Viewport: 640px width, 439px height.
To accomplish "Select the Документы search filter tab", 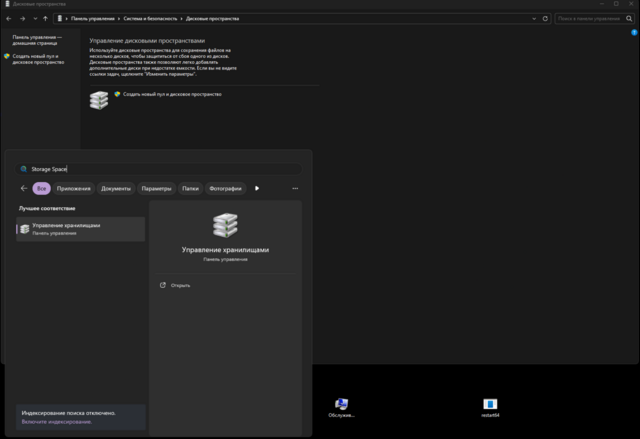I will point(116,188).
